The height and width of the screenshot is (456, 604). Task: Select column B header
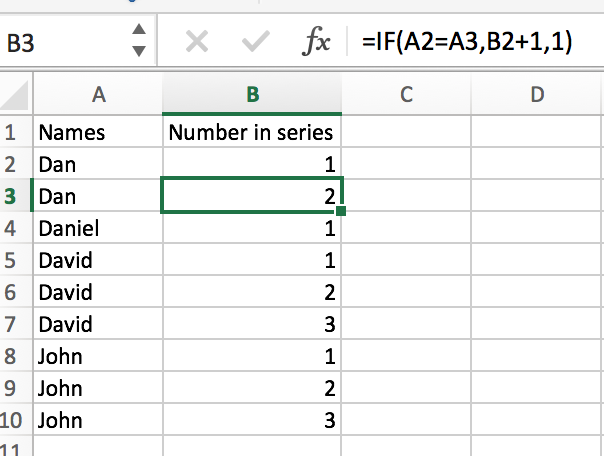click(x=252, y=95)
